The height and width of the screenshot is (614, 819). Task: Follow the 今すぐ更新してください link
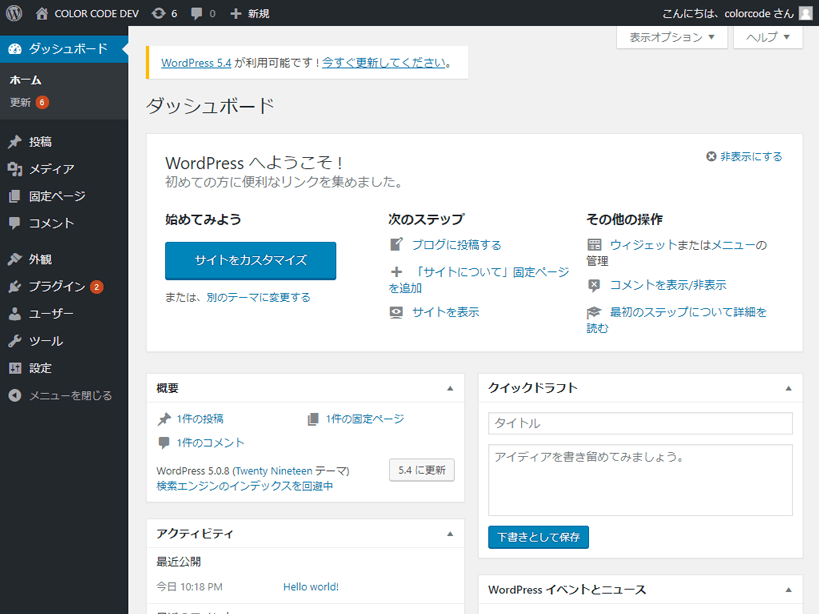[384, 63]
